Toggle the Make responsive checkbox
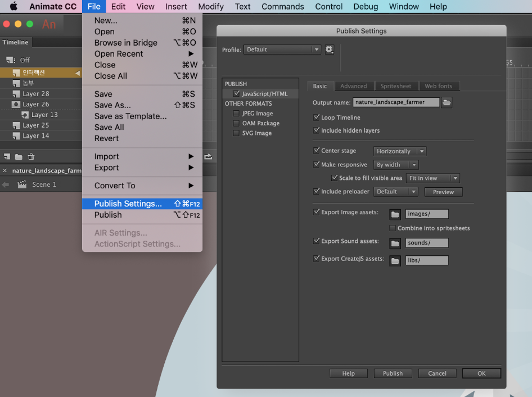The width and height of the screenshot is (532, 397). click(316, 164)
